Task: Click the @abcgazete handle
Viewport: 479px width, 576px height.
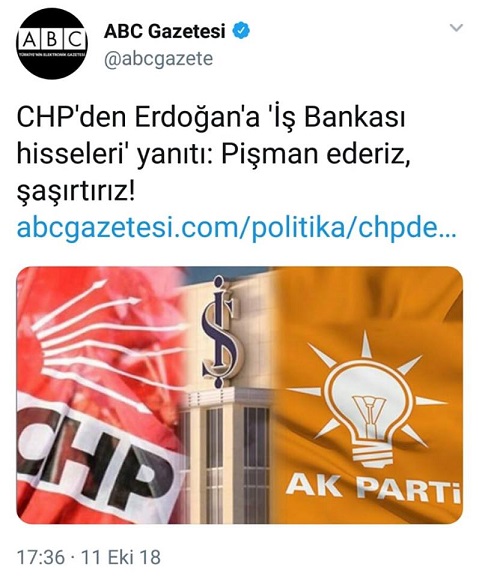Action: click(158, 59)
